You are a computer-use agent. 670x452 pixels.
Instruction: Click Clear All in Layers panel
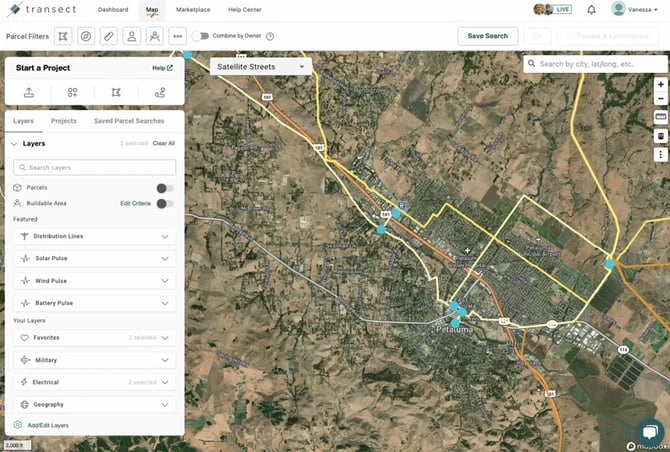tap(164, 144)
